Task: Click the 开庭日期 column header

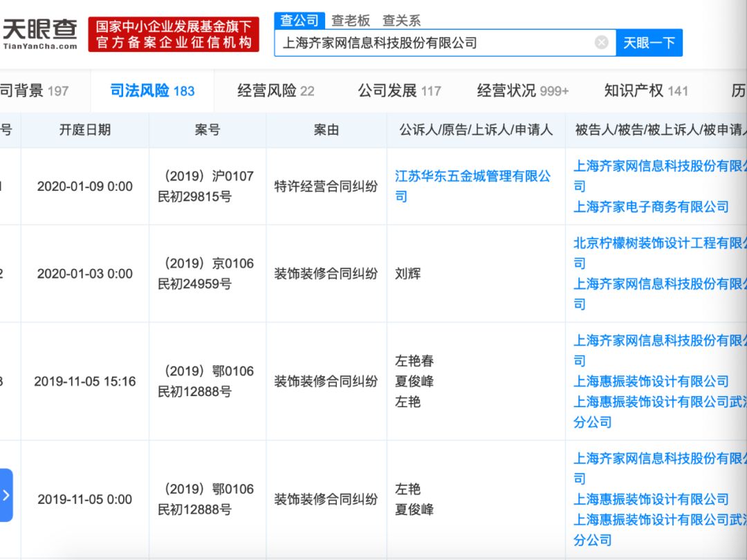Action: [x=85, y=129]
